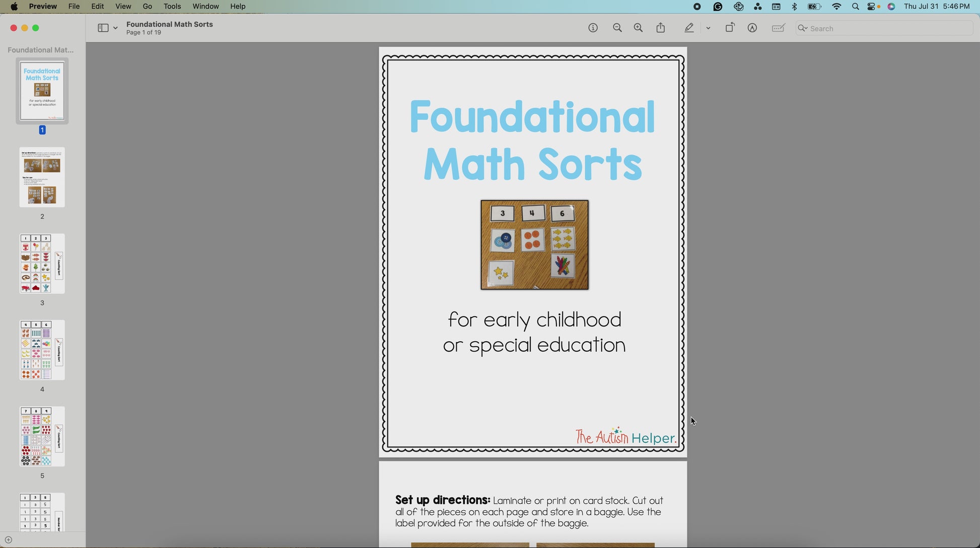The image size is (980, 548).
Task: Click the Inspector info icon
Action: [x=593, y=28]
